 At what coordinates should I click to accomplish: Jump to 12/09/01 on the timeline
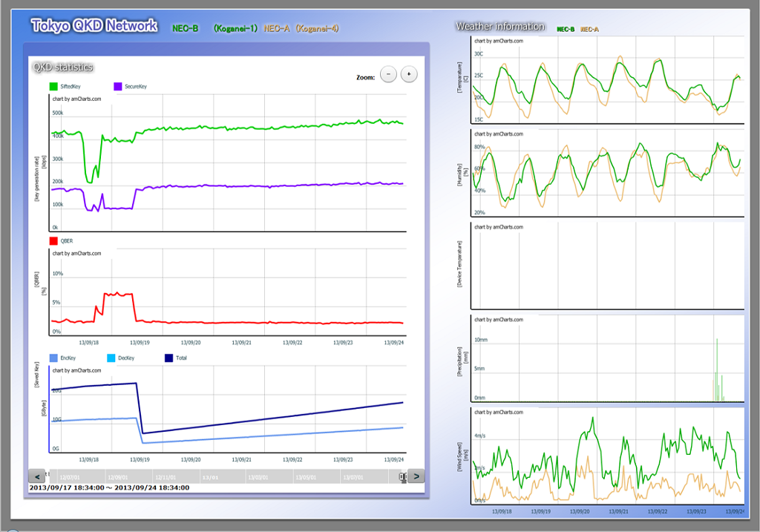click(118, 478)
